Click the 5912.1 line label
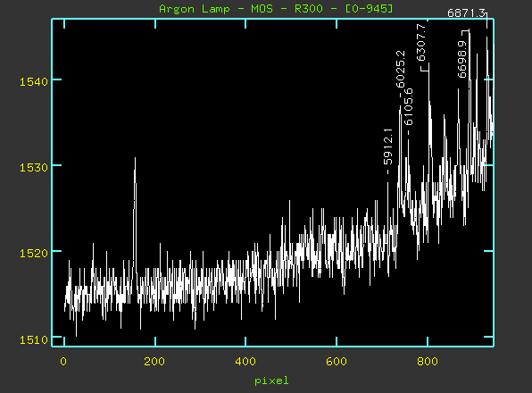The height and width of the screenshot is (393, 532). [387, 146]
